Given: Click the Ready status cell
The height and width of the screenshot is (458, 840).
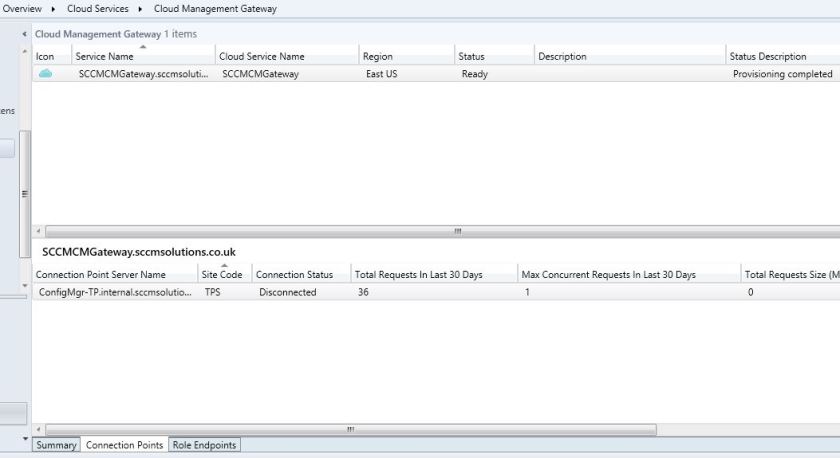Looking at the screenshot, I should [x=475, y=74].
